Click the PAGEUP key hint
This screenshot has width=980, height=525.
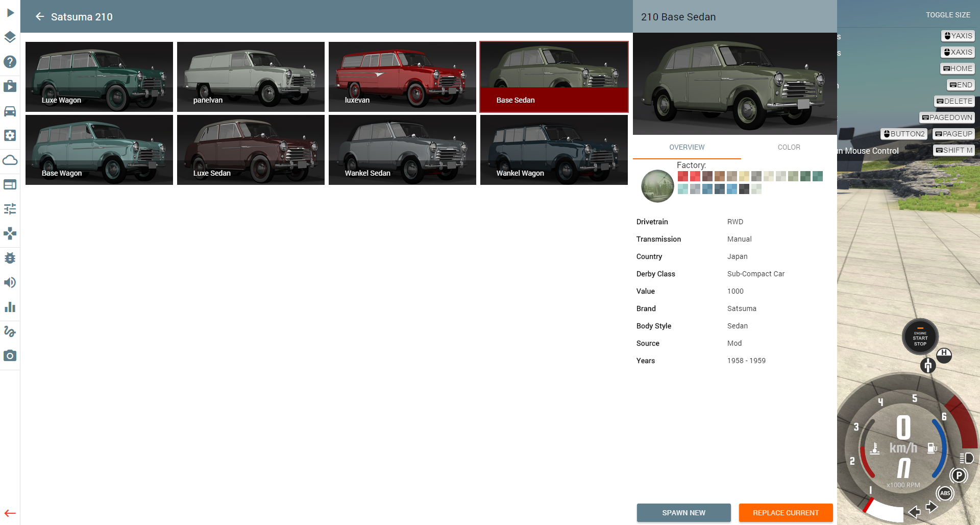tap(953, 134)
